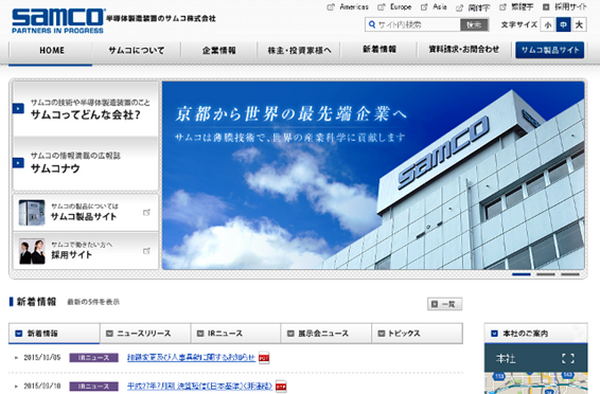
Task: Click dropdown icon on トピックス tab
Action: (x=381, y=334)
